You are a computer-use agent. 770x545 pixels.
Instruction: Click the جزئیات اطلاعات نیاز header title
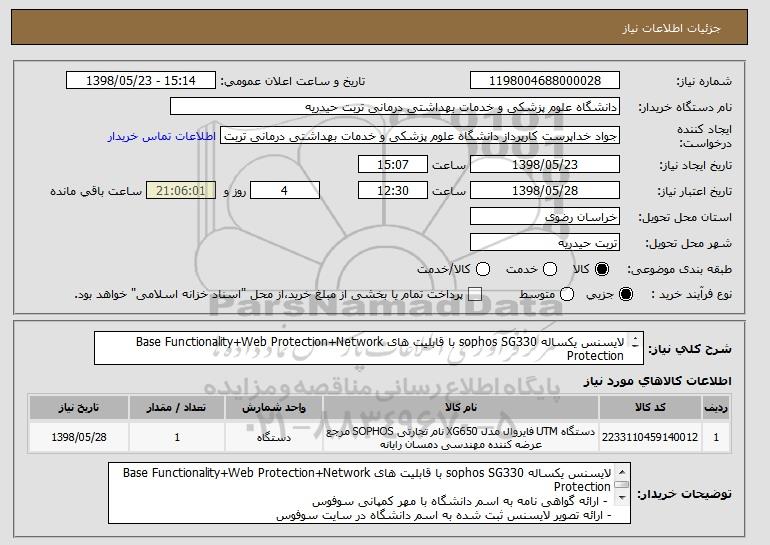click(x=671, y=28)
